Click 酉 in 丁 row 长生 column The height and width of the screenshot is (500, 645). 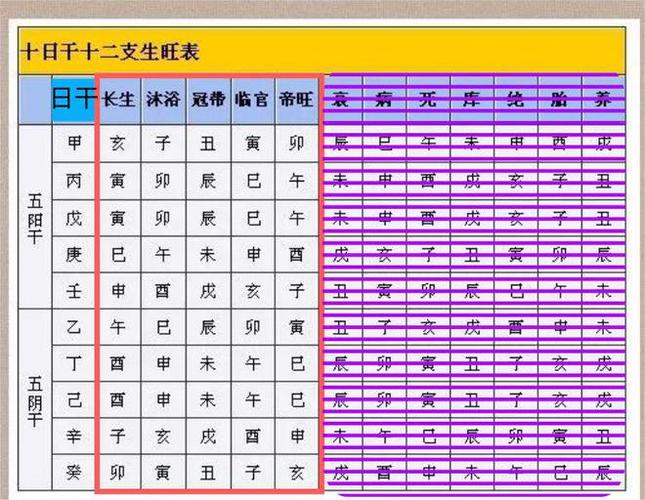[x=118, y=363]
